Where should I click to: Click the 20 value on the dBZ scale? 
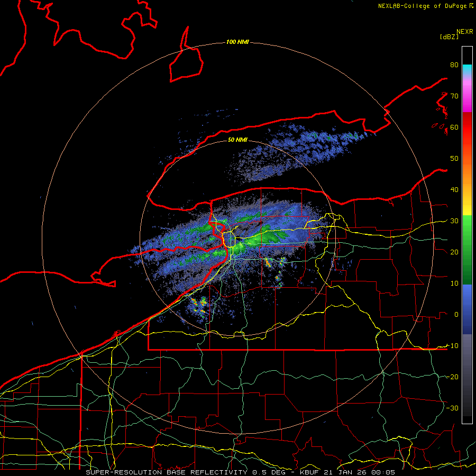pos(454,252)
